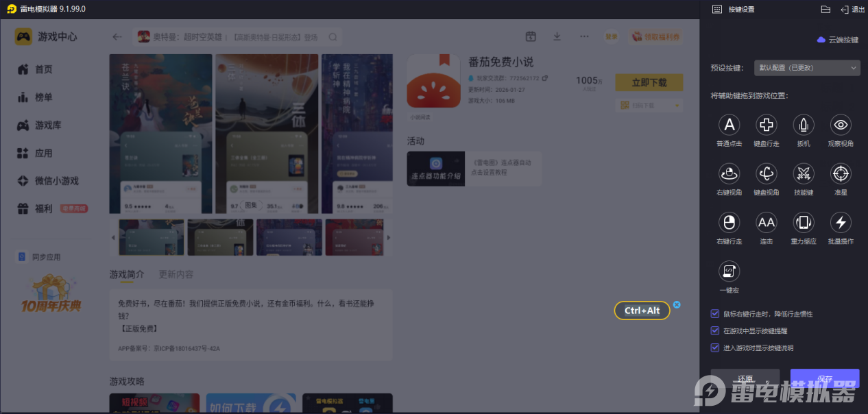The width and height of the screenshot is (868, 414).
Task: Select the 普通点击 (normal tap) key icon
Action: [730, 125]
